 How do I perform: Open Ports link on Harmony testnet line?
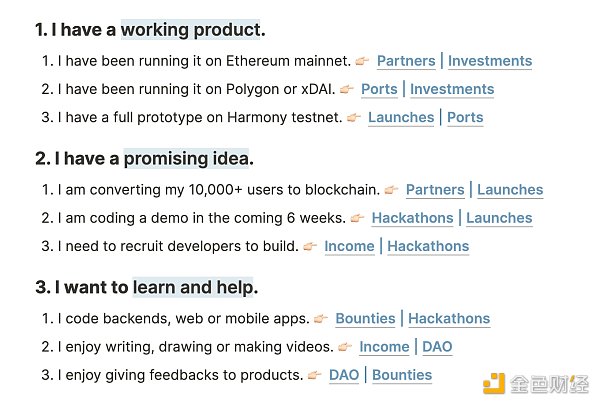tap(465, 117)
